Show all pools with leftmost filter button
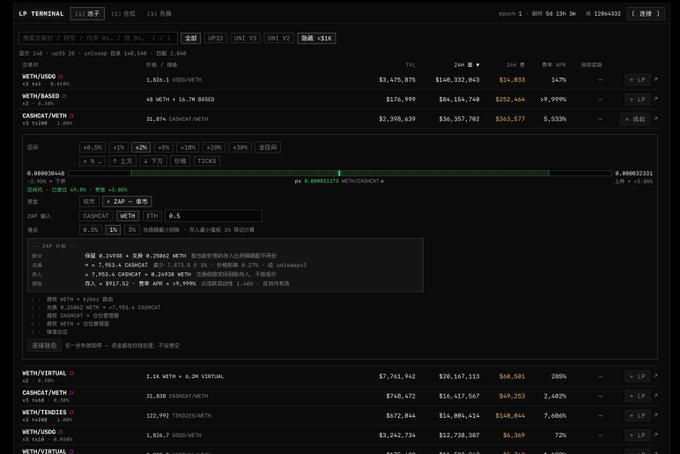This screenshot has height=454, width=680. (191, 38)
